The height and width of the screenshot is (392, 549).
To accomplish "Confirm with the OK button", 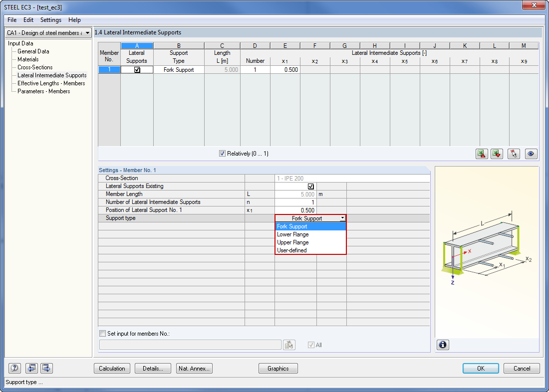I will [481, 368].
